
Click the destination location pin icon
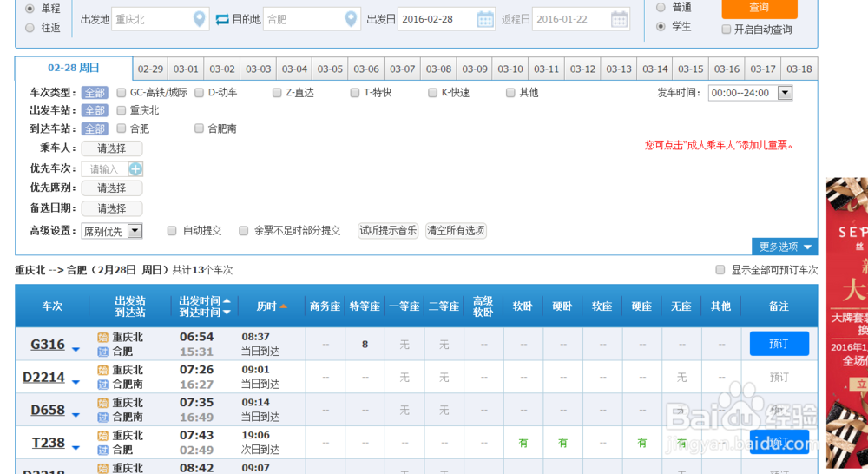pyautogui.click(x=351, y=19)
